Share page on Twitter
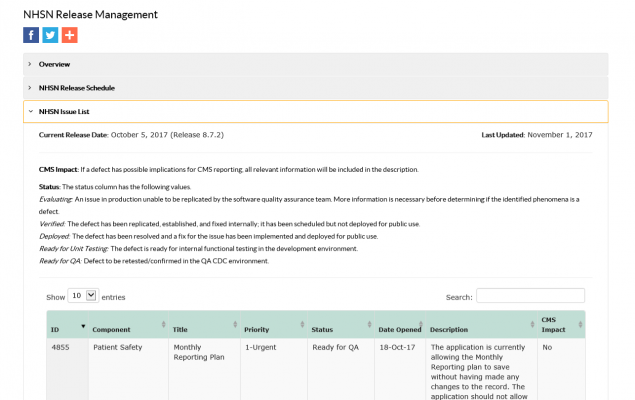 point(50,35)
